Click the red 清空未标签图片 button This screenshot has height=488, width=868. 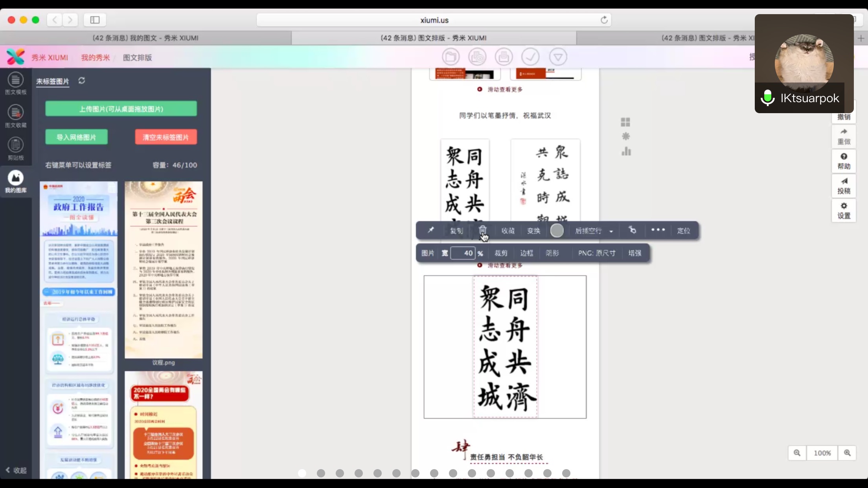pos(166,137)
